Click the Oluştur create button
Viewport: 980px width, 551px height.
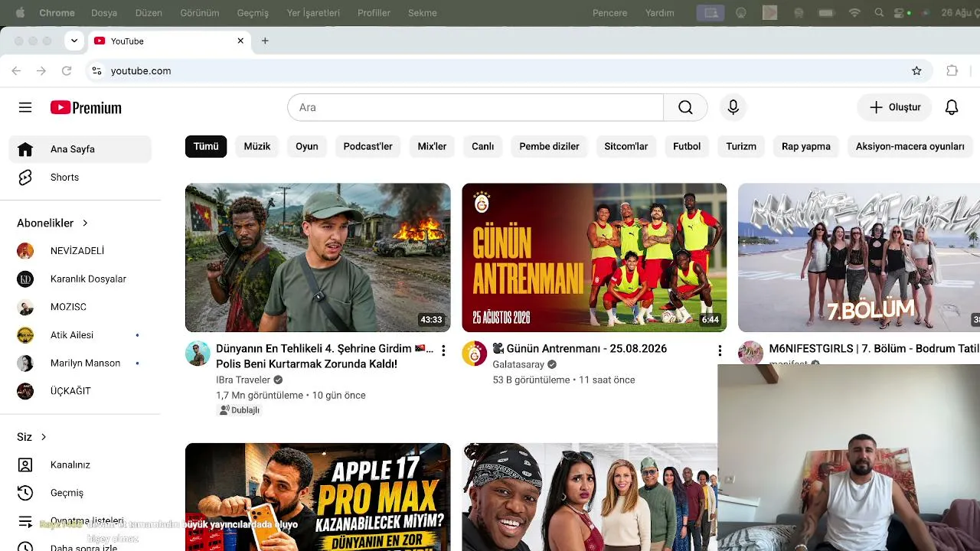point(894,107)
